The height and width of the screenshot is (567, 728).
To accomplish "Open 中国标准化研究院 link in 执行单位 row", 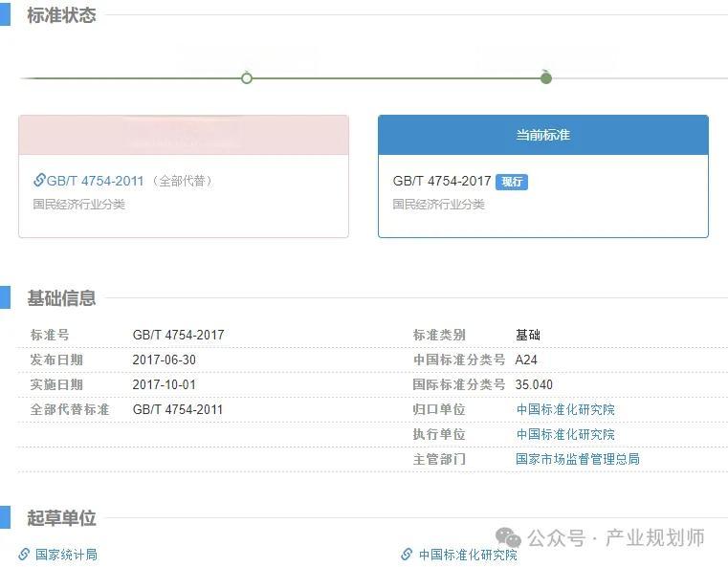I will (x=564, y=434).
